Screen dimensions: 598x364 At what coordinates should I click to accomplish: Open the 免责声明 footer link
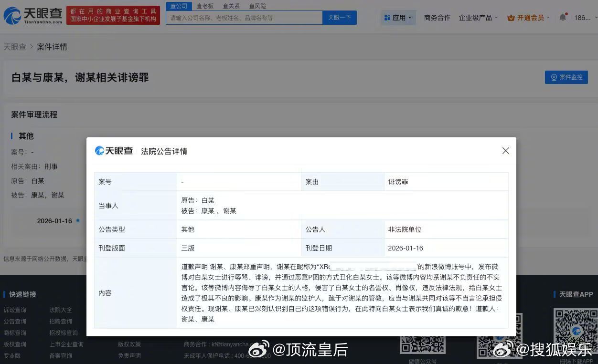pos(129,356)
